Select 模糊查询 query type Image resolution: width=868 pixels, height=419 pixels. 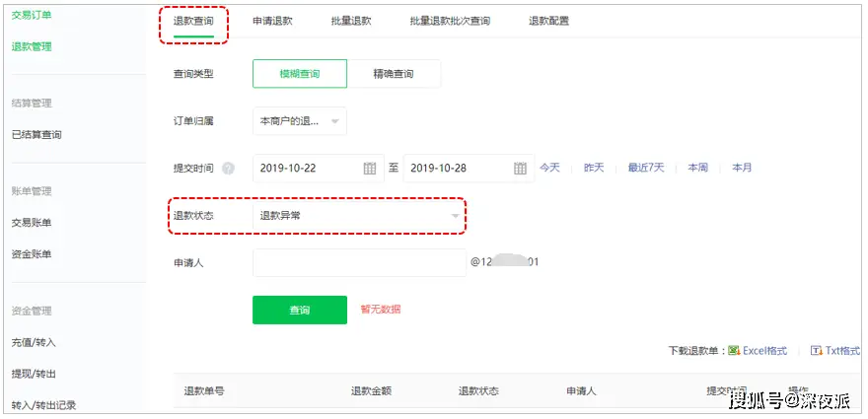coord(300,74)
